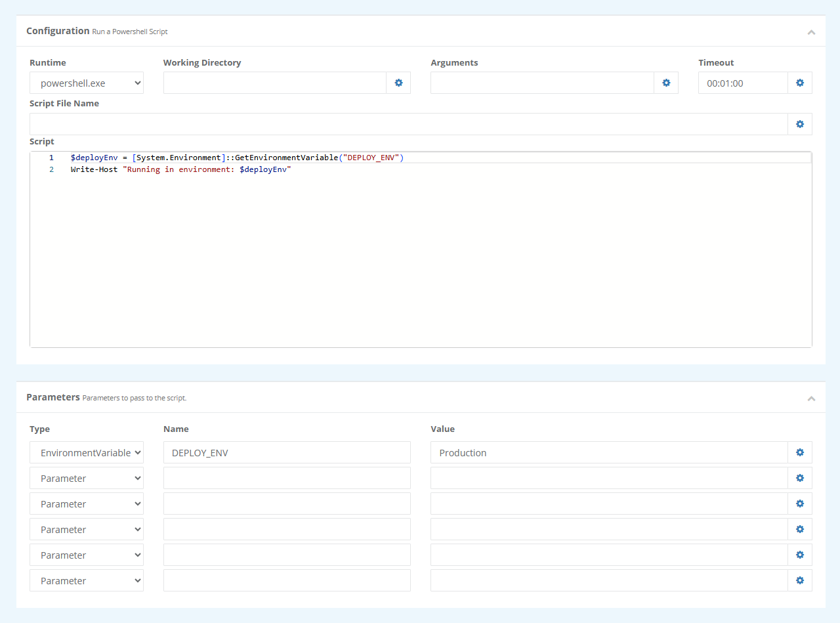This screenshot has height=623, width=840.
Task: Click the Working Directory input field
Action: 274,83
